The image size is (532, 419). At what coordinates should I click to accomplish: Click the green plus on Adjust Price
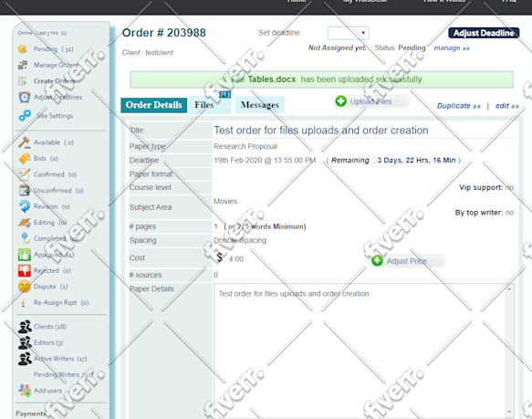click(377, 261)
